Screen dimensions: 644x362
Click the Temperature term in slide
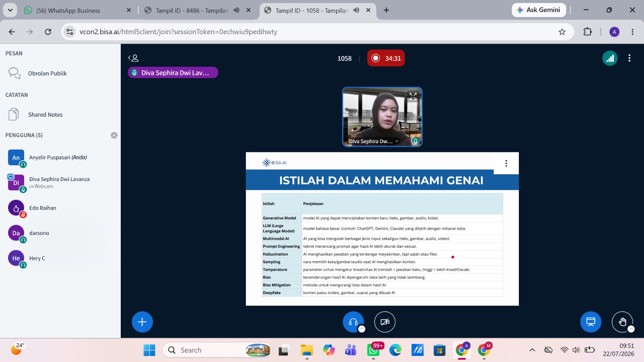tap(275, 270)
